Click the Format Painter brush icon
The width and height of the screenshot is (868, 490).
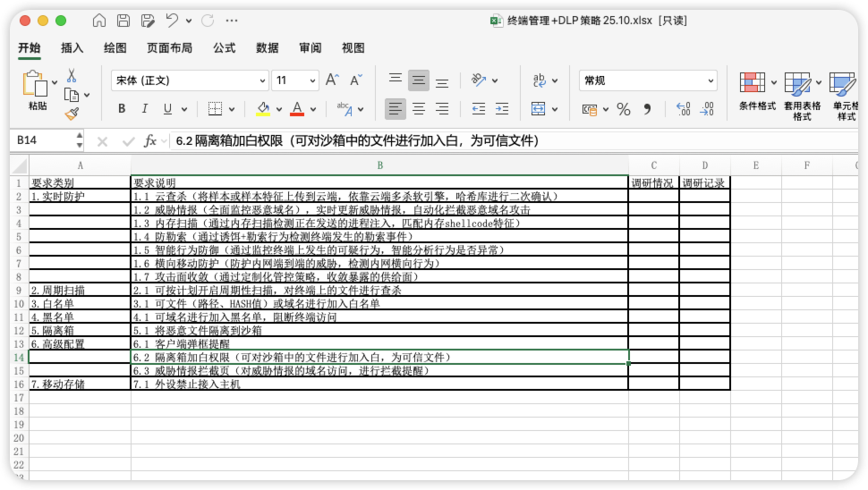coord(72,114)
